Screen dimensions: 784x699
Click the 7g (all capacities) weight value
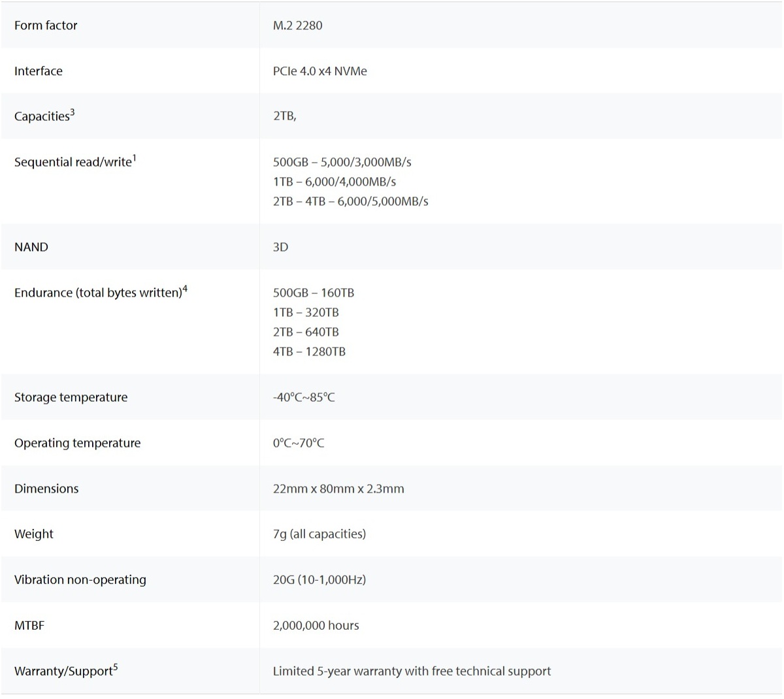click(x=319, y=534)
